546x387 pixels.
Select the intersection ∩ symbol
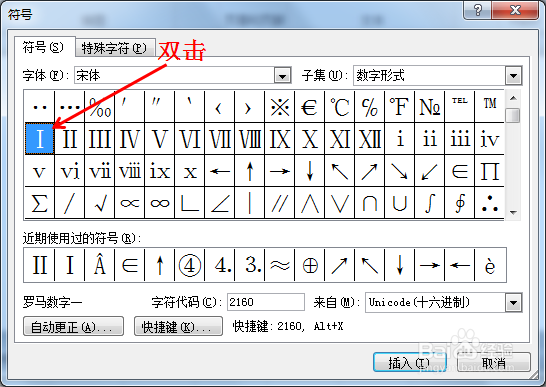pos(369,203)
